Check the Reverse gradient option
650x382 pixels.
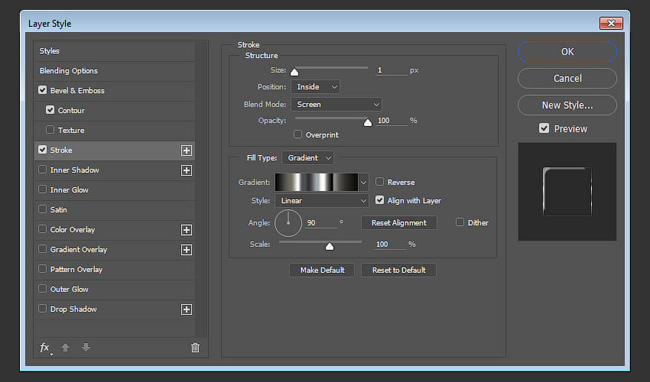point(379,182)
